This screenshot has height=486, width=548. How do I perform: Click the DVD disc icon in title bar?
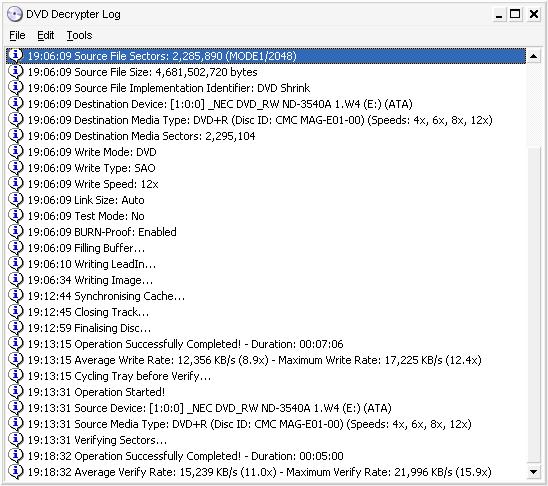click(x=15, y=14)
